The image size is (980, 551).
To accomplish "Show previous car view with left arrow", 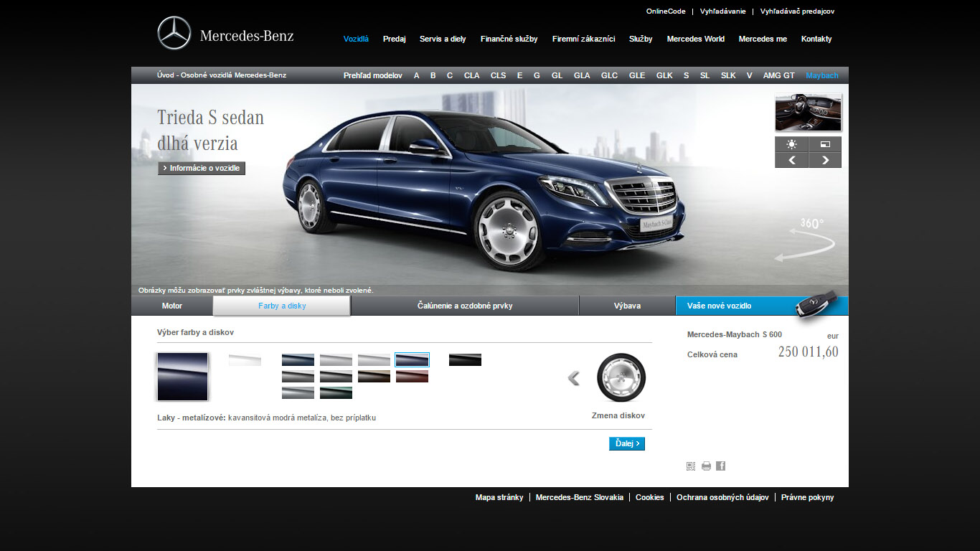I will click(x=791, y=160).
